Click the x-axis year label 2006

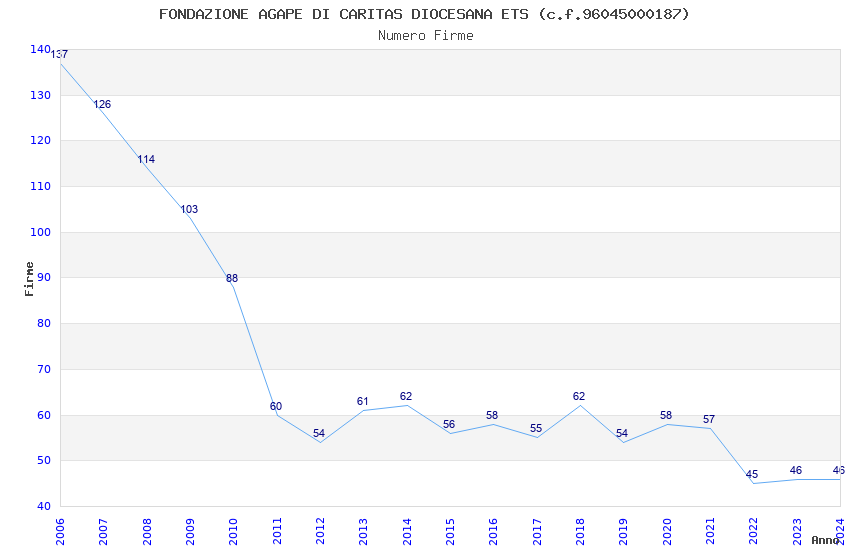[x=60, y=532]
